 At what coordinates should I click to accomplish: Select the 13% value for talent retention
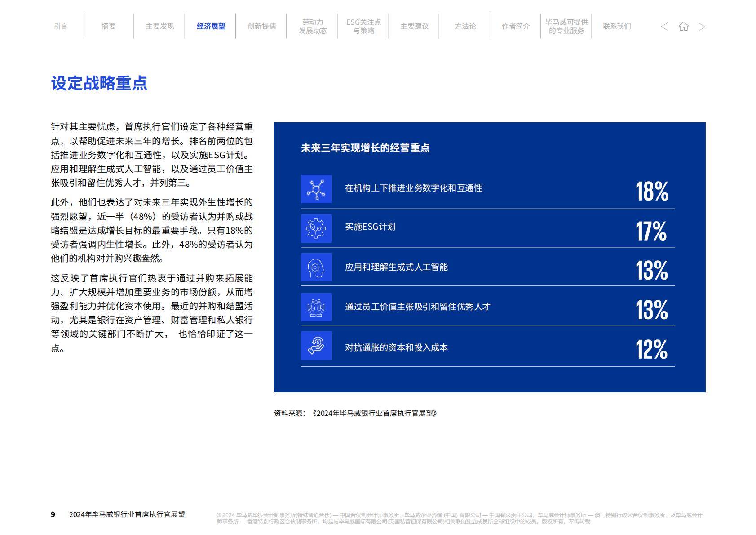[652, 310]
